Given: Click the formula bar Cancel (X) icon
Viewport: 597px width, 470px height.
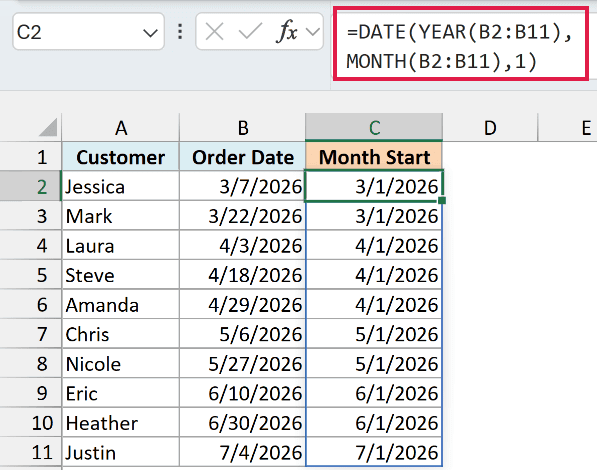Looking at the screenshot, I should 214,32.
